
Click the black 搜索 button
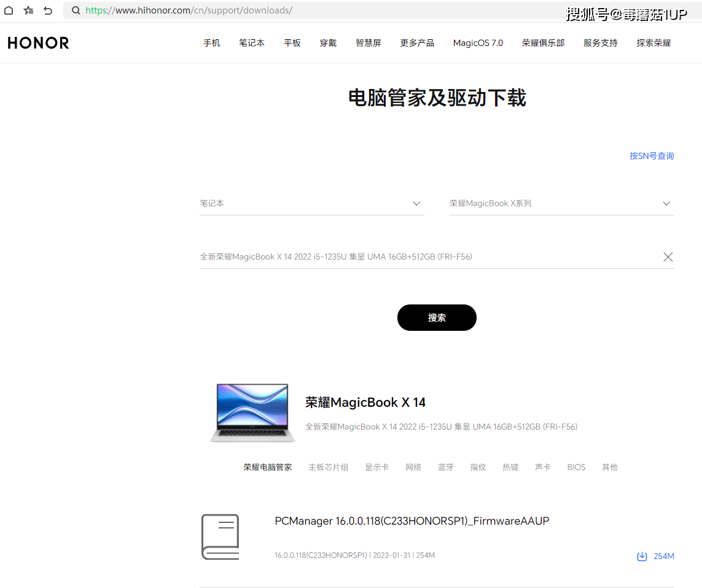(x=437, y=318)
